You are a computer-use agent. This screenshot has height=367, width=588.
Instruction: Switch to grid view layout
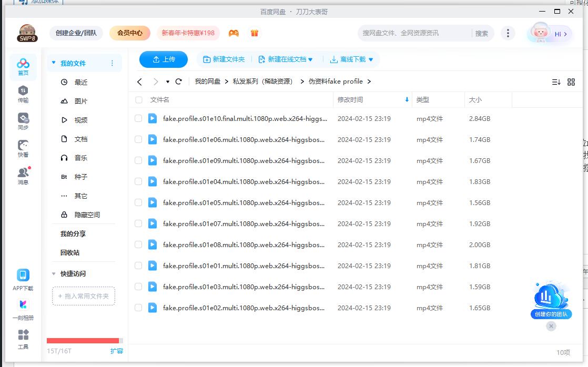(571, 81)
